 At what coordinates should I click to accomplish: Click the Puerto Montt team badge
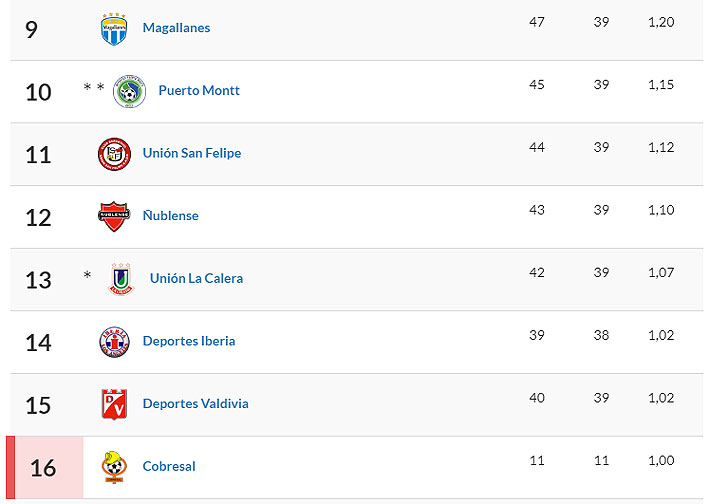pyautogui.click(x=130, y=91)
